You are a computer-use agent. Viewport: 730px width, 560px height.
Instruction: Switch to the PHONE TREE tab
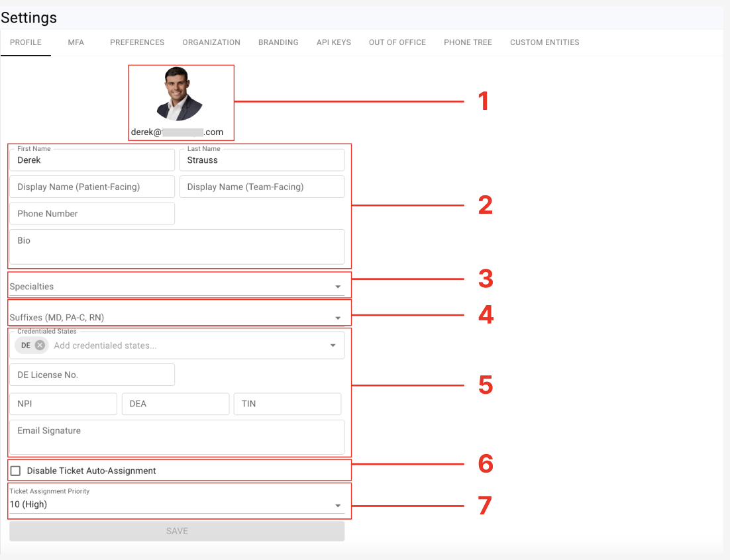(x=468, y=42)
